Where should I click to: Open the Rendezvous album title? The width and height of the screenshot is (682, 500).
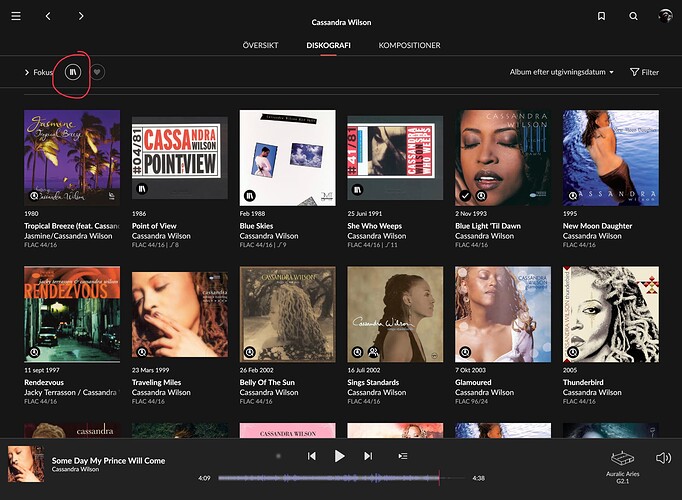(44, 382)
